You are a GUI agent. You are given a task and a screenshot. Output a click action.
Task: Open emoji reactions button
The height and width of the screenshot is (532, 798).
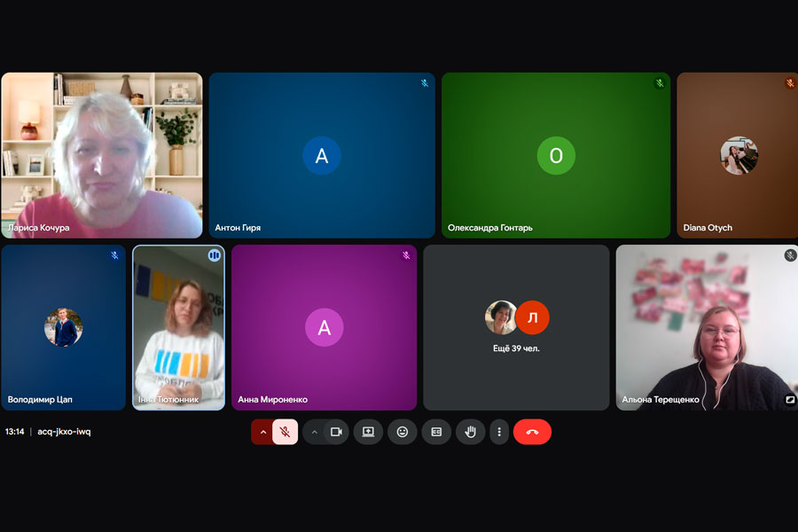403,432
